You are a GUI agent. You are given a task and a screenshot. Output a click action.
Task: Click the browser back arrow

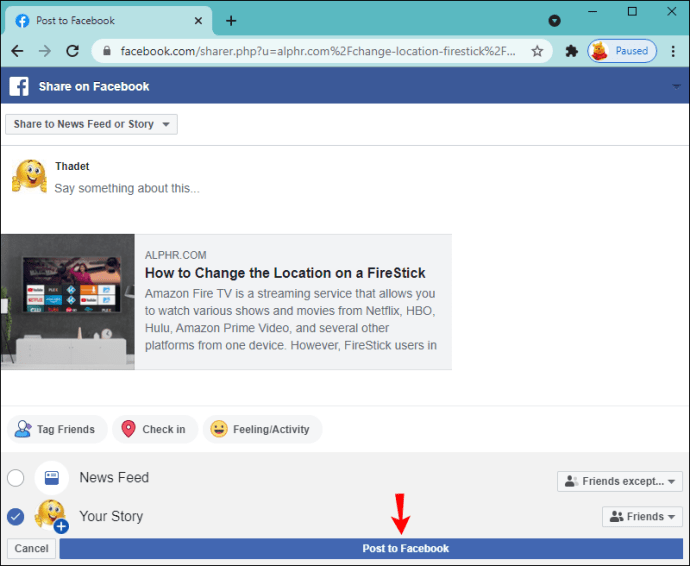point(17,51)
